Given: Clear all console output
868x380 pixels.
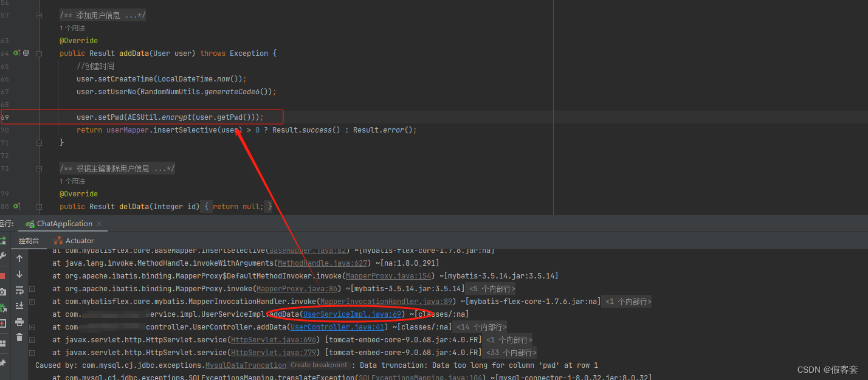Looking at the screenshot, I should (19, 337).
